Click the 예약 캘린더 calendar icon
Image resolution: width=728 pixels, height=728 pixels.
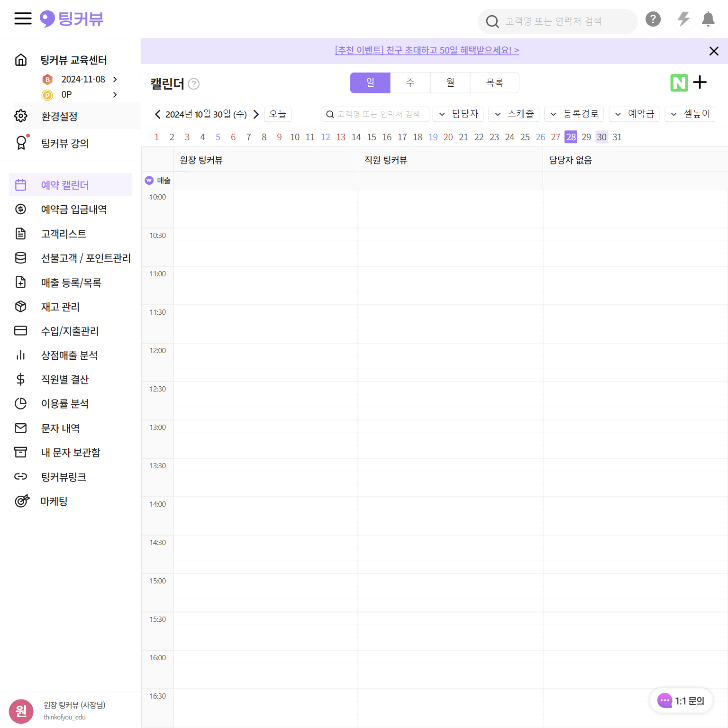pyautogui.click(x=21, y=185)
